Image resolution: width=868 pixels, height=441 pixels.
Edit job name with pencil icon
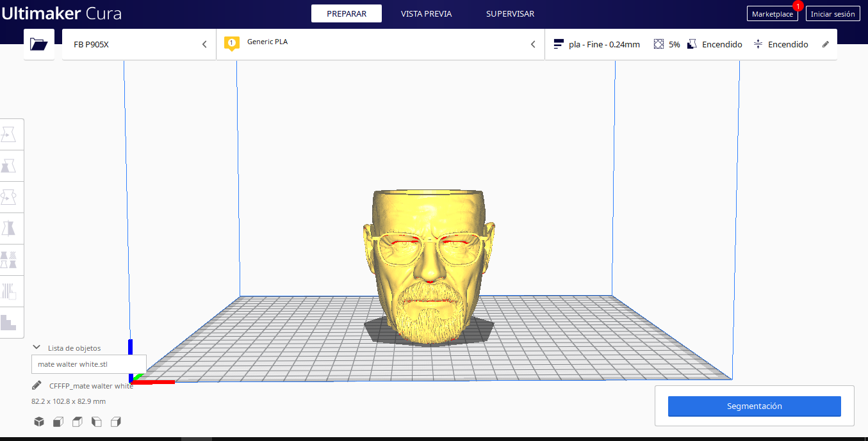(x=37, y=385)
